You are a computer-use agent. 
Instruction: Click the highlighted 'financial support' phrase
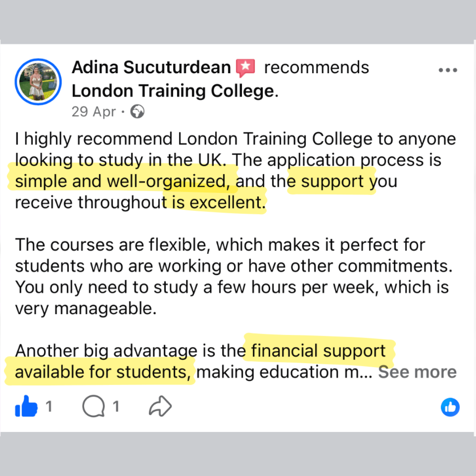point(318,351)
